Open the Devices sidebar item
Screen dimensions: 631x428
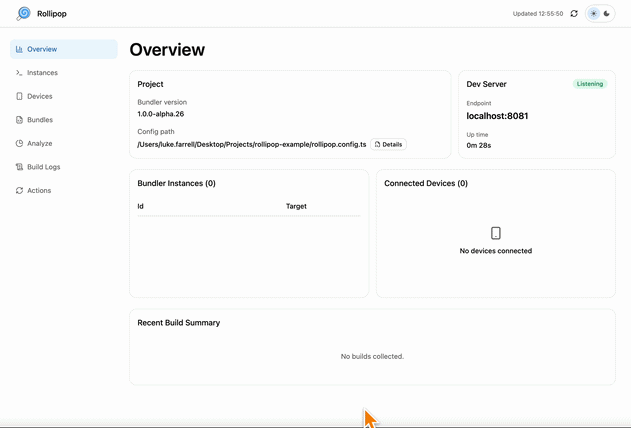[x=64, y=96]
